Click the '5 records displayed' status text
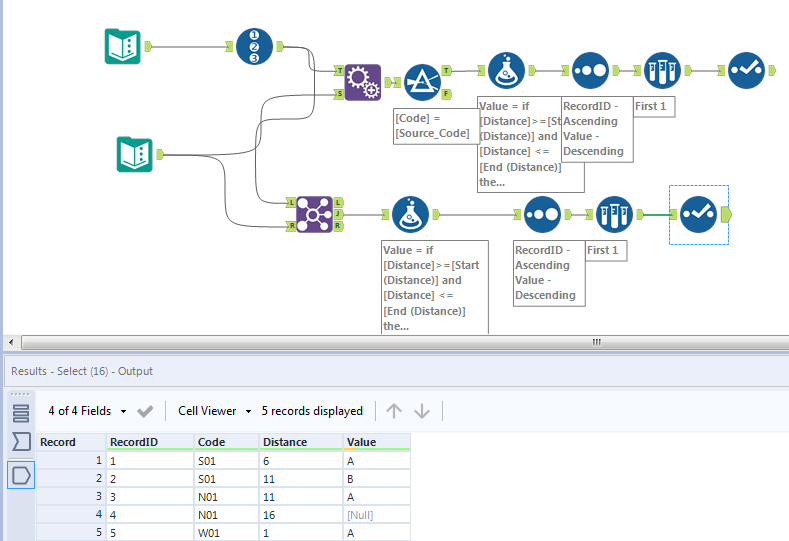 312,411
